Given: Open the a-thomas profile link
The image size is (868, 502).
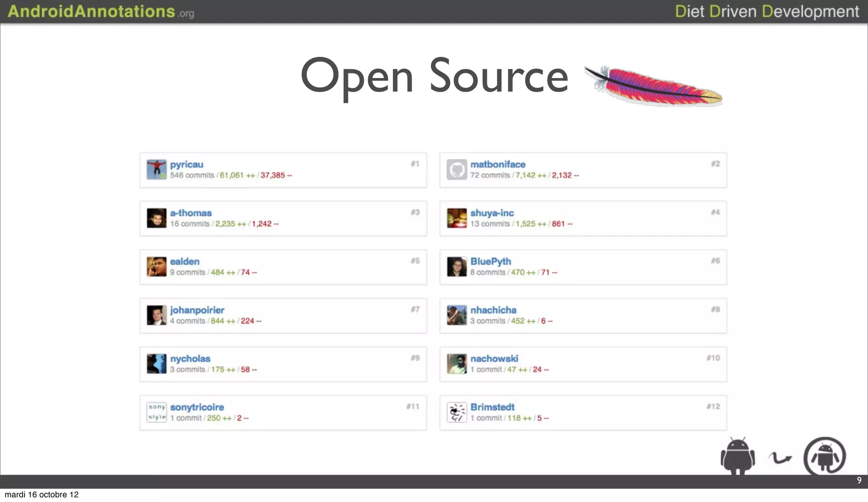Looking at the screenshot, I should click(x=191, y=213).
